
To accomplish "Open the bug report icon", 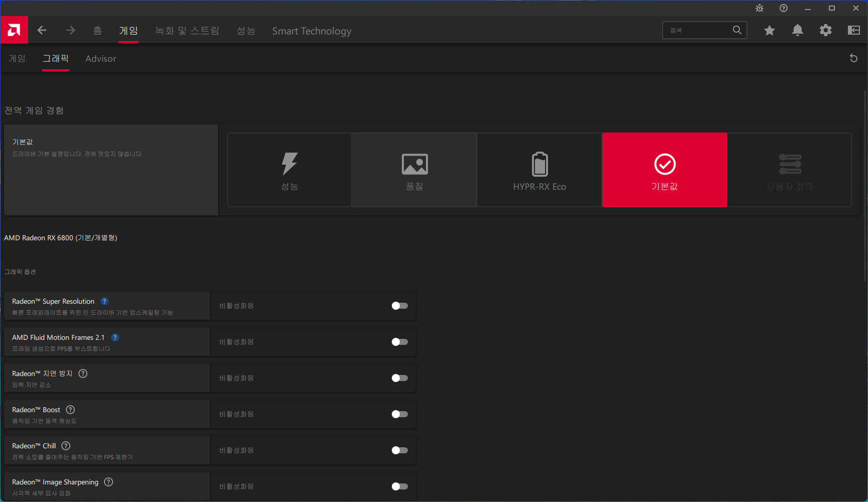I will point(759,8).
